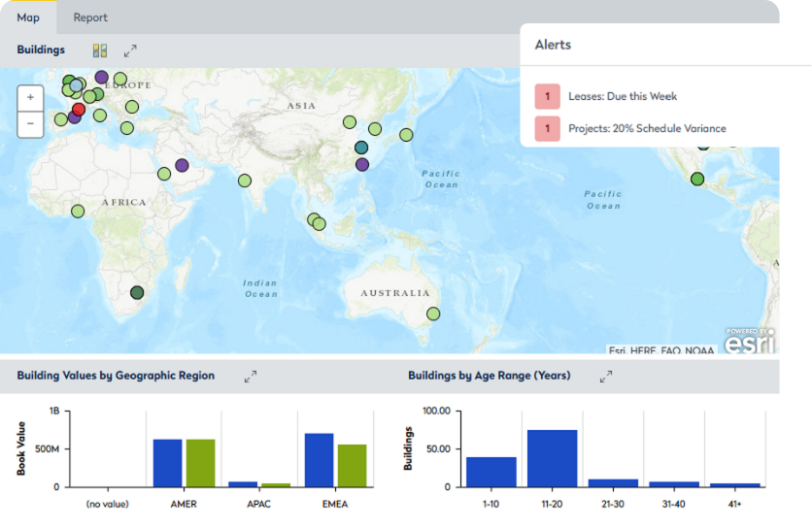
Task: Open Leases: Due this Week alert
Action: tap(623, 96)
